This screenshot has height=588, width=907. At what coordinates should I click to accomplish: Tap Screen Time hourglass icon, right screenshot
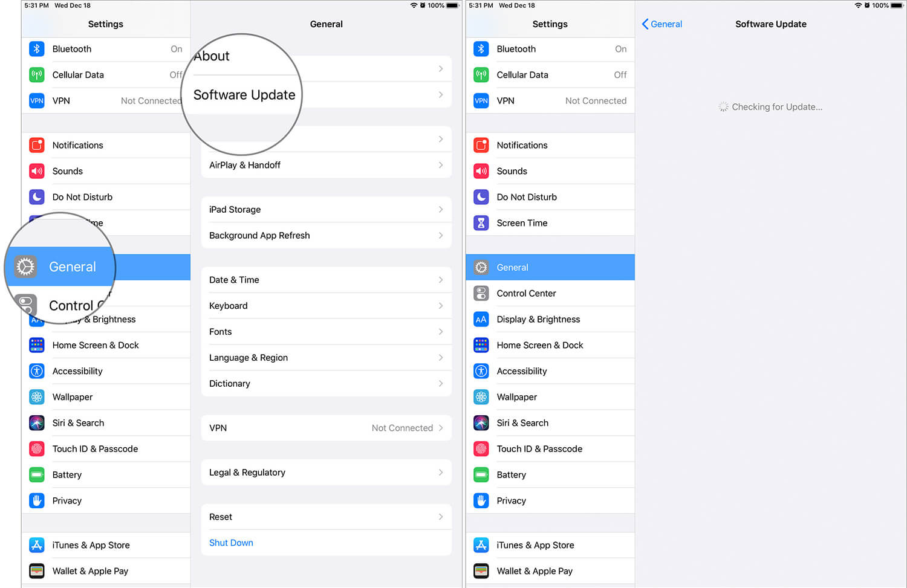click(481, 223)
